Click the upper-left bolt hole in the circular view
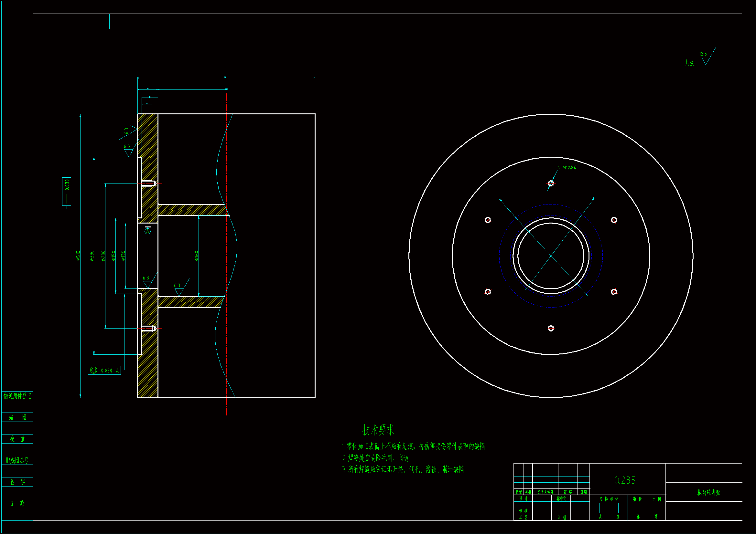Screen dimensions: 756x534 [x=488, y=220]
